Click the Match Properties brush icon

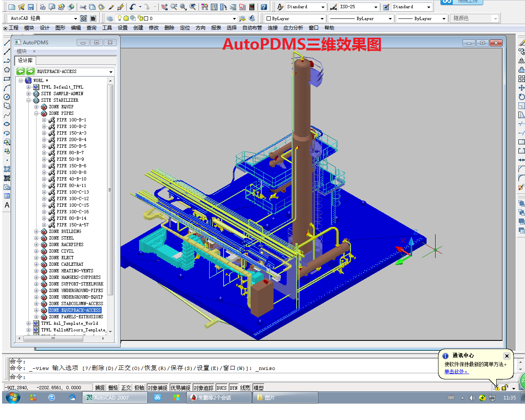[x=111, y=7]
